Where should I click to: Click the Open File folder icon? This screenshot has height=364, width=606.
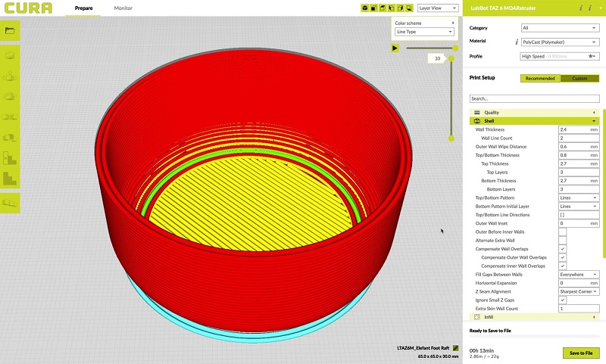tap(10, 31)
